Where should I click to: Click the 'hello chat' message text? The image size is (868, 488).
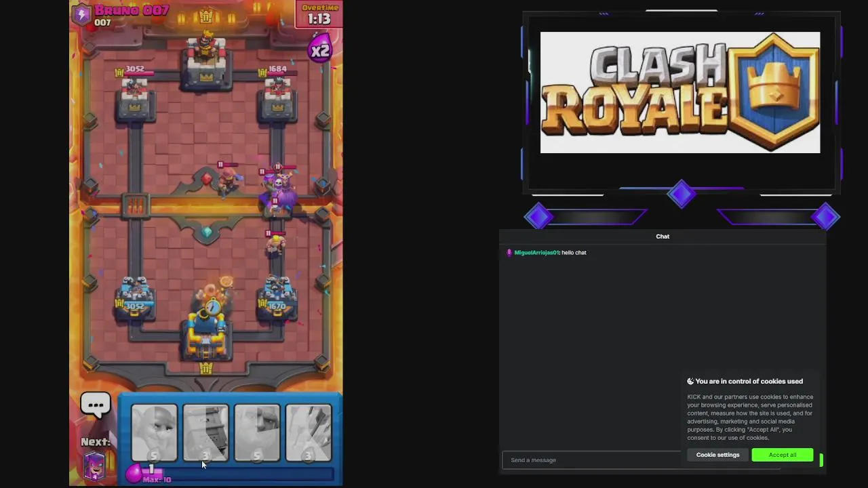[x=574, y=253]
